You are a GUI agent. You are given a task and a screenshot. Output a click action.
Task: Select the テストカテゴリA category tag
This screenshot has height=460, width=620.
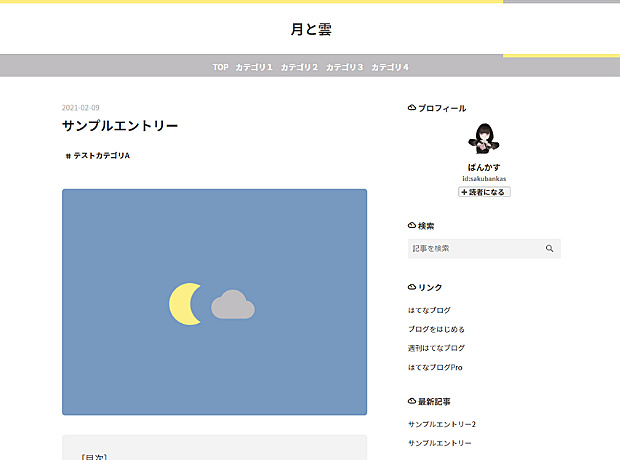point(98,156)
